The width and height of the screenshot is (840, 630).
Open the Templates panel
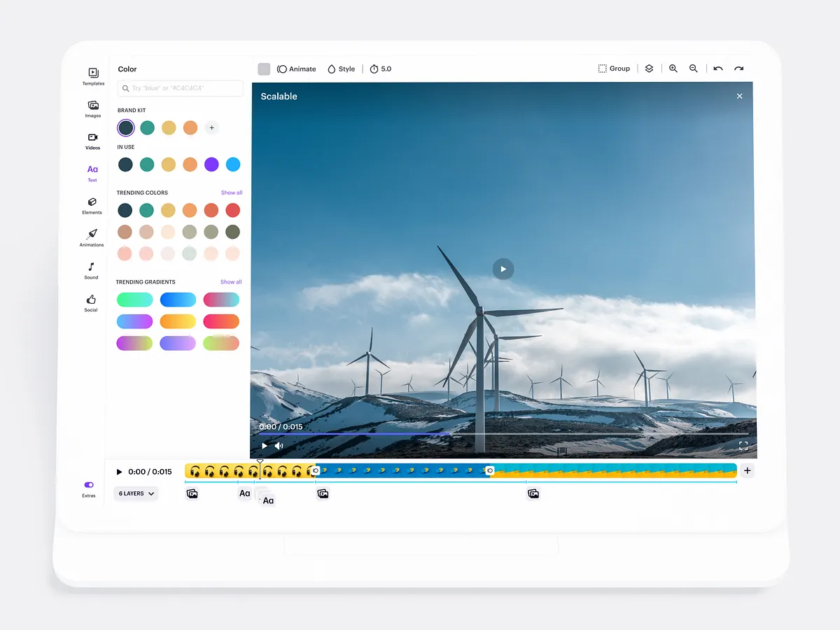92,76
